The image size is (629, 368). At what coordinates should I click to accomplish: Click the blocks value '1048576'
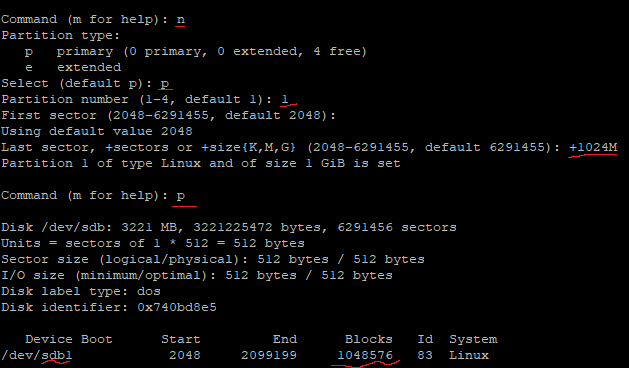coord(365,356)
